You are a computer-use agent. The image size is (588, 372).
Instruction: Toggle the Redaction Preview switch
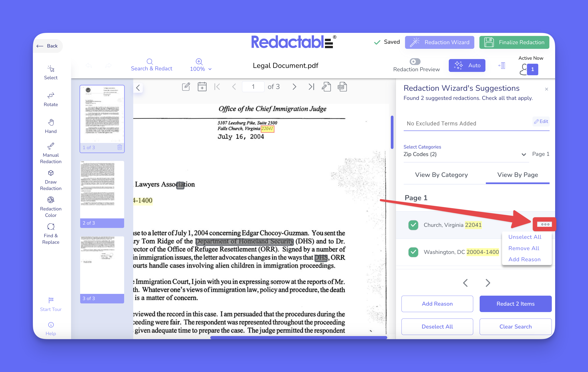tap(415, 61)
